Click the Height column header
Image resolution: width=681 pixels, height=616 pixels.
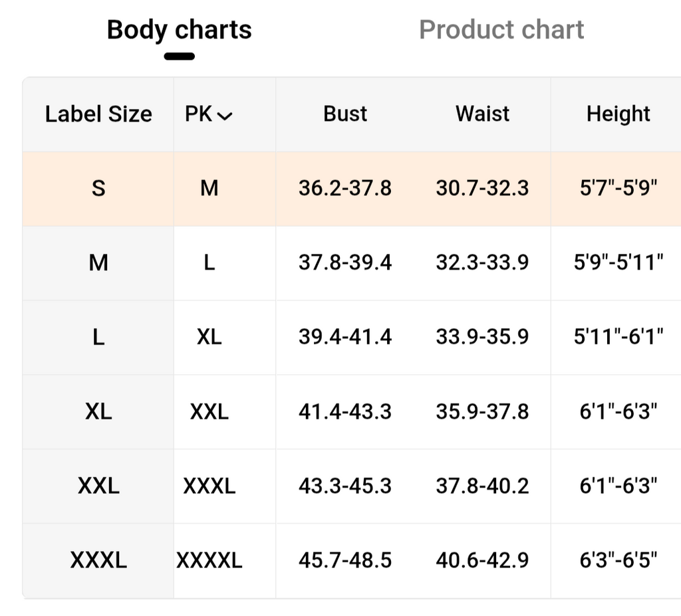click(x=618, y=114)
